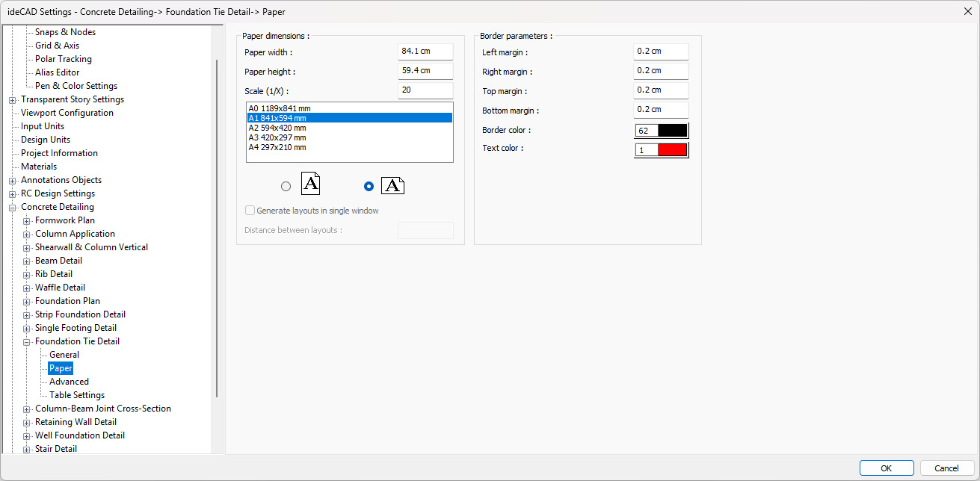Choose A3 420x297 mm paper size
Image resolution: width=980 pixels, height=481 pixels.
pos(277,137)
